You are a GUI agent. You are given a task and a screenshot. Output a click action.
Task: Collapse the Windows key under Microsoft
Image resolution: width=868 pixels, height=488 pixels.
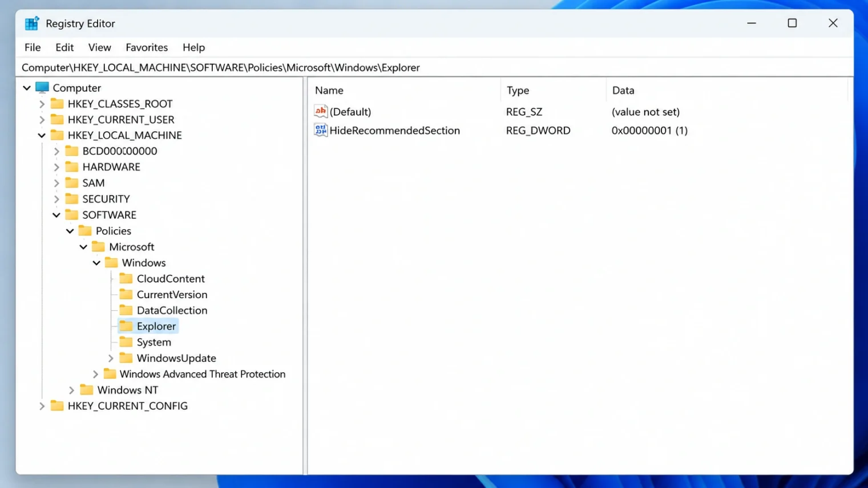point(96,263)
